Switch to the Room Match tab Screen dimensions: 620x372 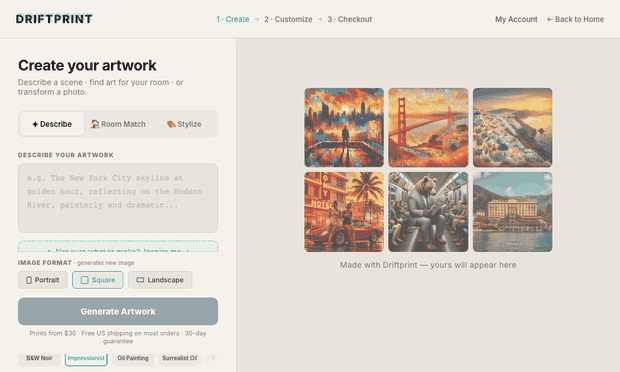pyautogui.click(x=118, y=124)
